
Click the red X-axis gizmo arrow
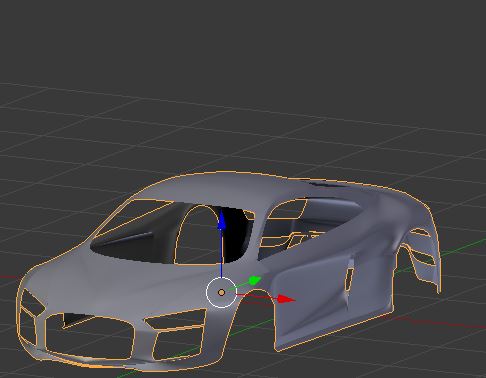click(x=286, y=299)
